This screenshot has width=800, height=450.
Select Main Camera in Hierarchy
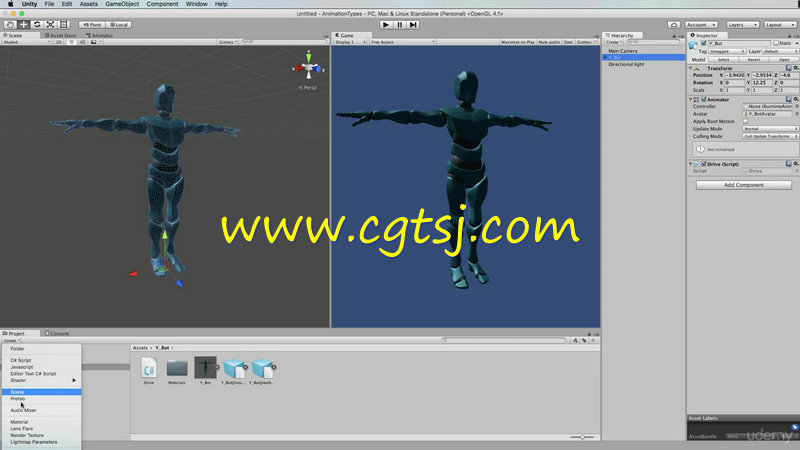point(622,51)
